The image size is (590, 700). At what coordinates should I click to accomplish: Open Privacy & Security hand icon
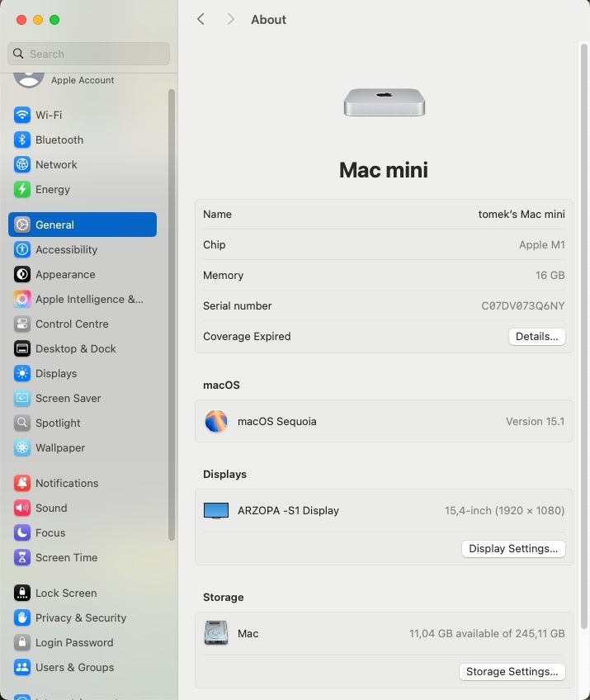point(22,617)
